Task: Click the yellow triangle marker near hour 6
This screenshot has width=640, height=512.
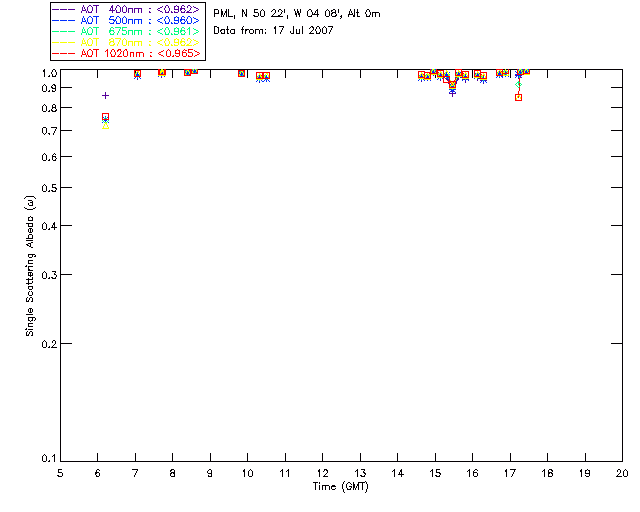Action: tap(105, 126)
